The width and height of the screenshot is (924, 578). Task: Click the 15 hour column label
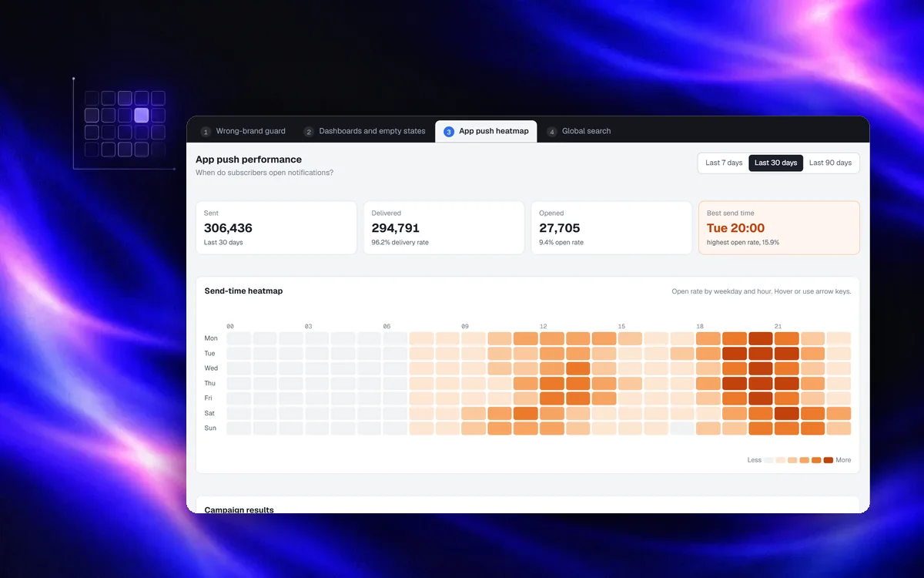(622, 326)
